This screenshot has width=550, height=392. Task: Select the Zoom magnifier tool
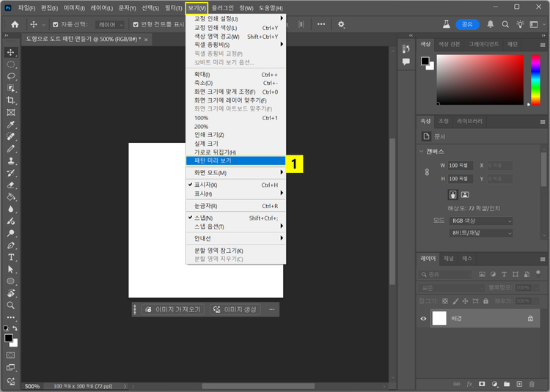tap(11, 305)
